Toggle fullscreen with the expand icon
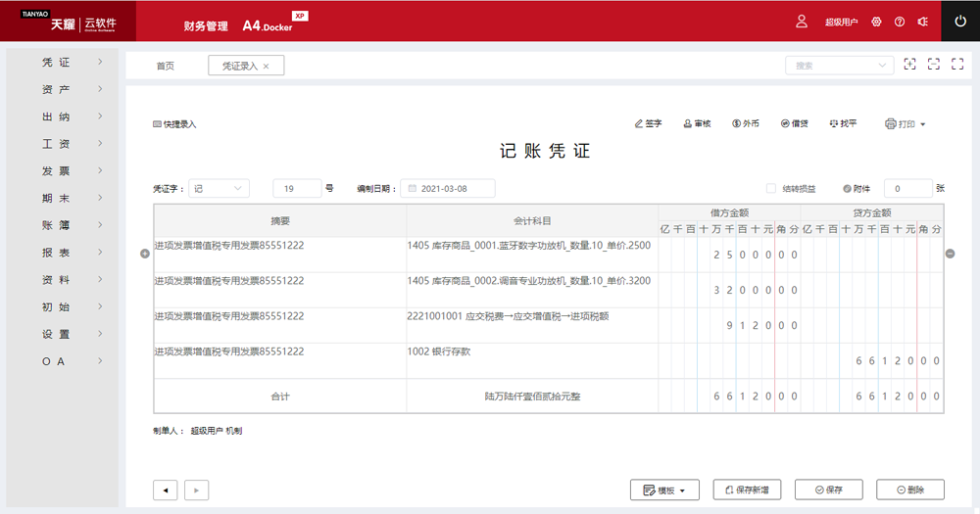The width and height of the screenshot is (980, 514). [957, 65]
